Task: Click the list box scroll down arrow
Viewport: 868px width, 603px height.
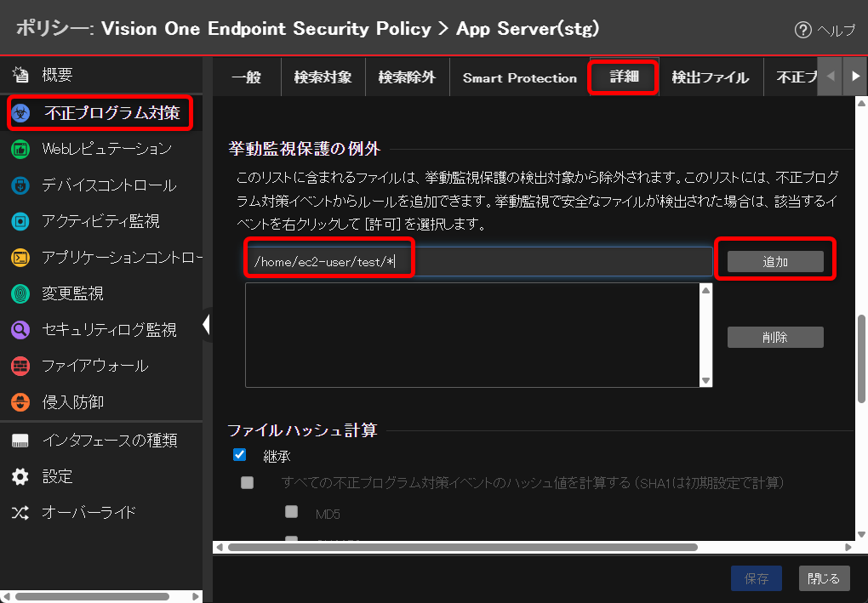Action: pos(705,381)
